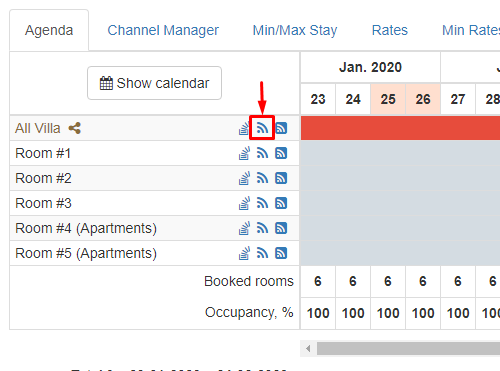Click the red All Villa booking bar
500x371 pixels.
(x=400, y=128)
